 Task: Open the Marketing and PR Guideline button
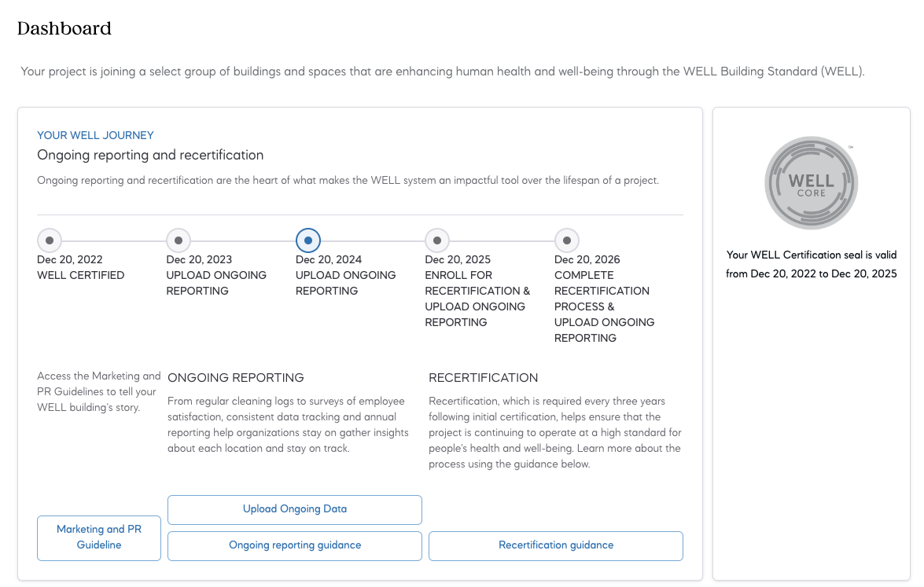tap(99, 537)
